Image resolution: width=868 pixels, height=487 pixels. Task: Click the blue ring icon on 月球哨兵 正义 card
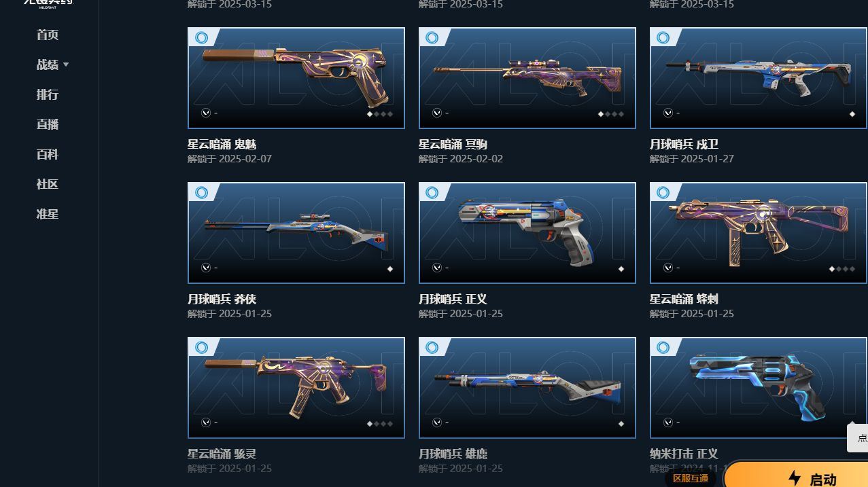click(x=432, y=192)
